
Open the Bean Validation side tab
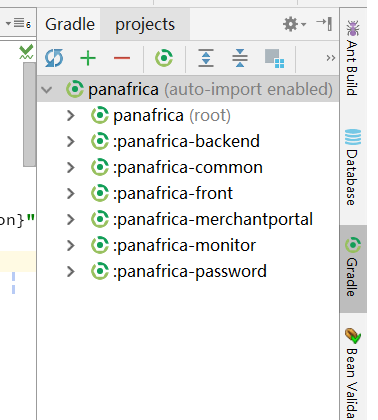pos(353,373)
